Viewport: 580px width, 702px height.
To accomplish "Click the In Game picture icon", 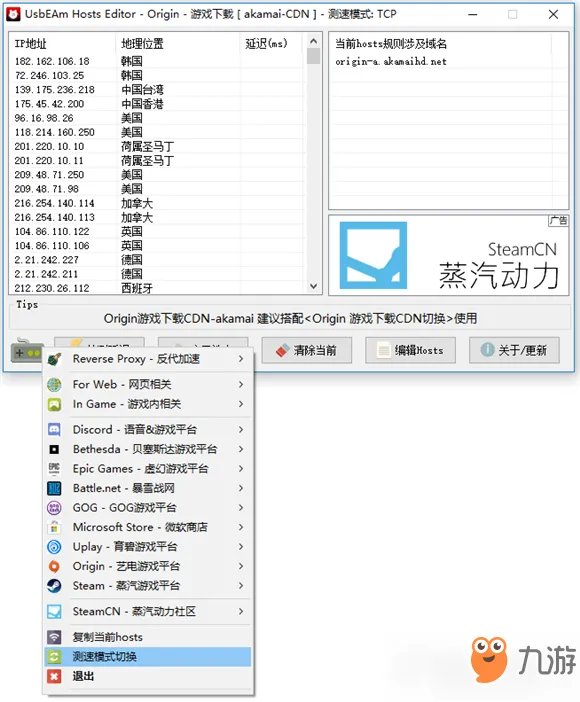I will (x=54, y=404).
